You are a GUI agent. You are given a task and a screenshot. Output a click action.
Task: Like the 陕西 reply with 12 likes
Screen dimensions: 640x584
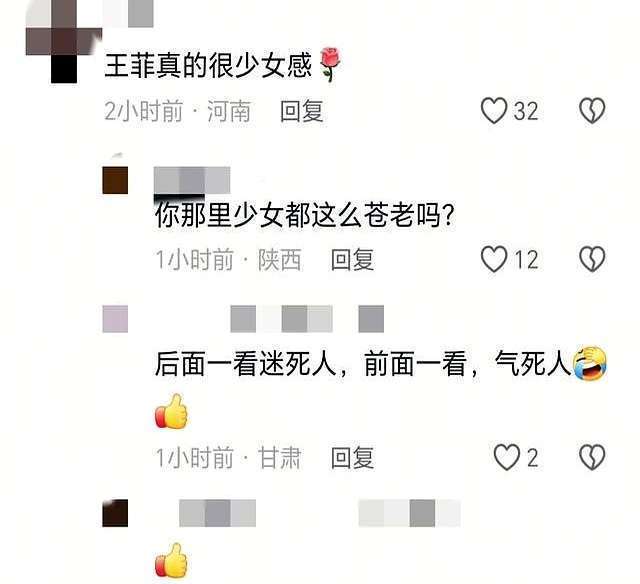pyautogui.click(x=494, y=259)
